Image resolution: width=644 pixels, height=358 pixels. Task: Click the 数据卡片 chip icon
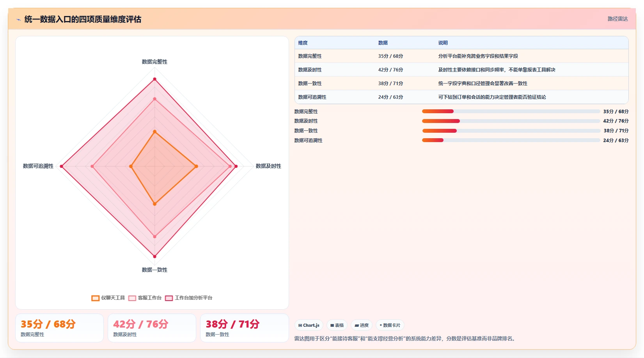tap(381, 325)
